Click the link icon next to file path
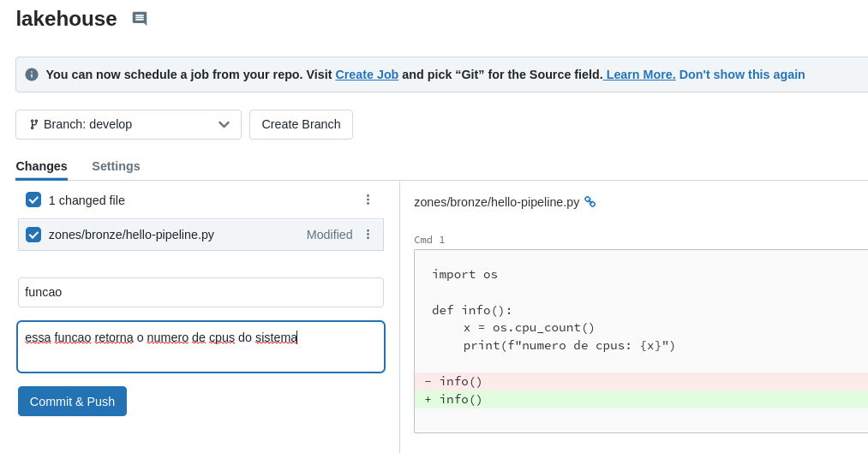Screen dimensions: 868x453 pos(590,202)
